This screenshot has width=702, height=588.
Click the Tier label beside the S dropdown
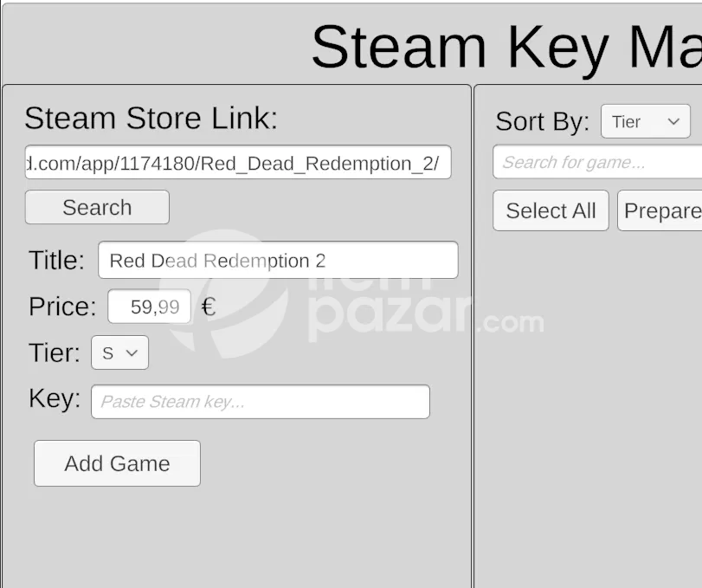click(x=55, y=353)
